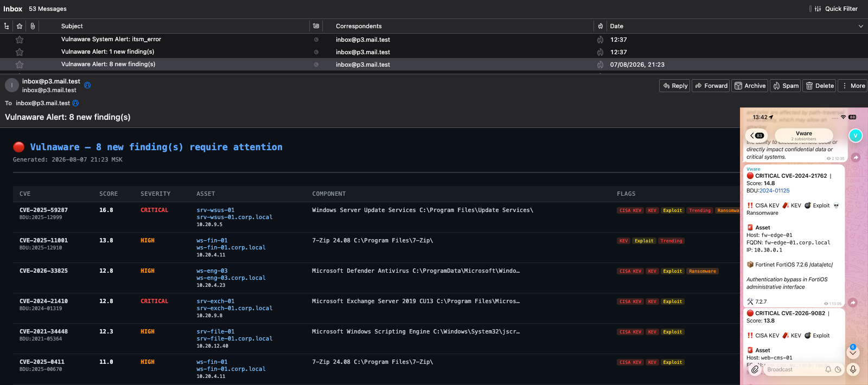The image size is (868, 385).
Task: Click asset link srv-wsus-01.corp.local
Action: [x=234, y=217]
